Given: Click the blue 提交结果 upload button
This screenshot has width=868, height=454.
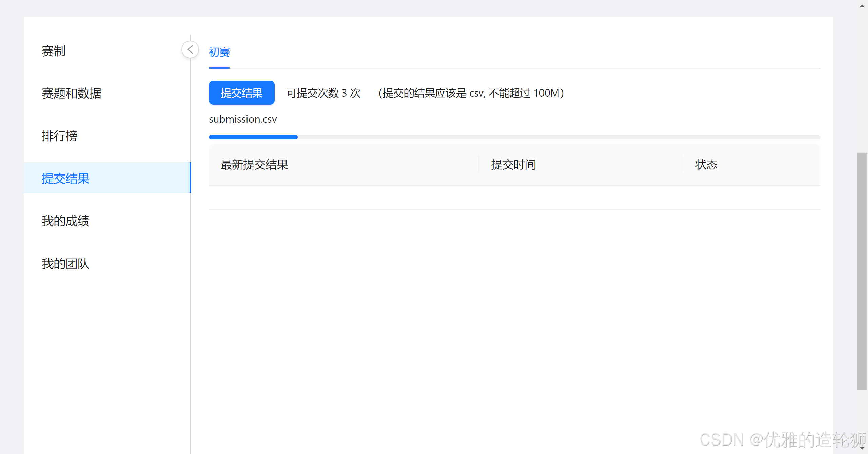Looking at the screenshot, I should pos(241,93).
